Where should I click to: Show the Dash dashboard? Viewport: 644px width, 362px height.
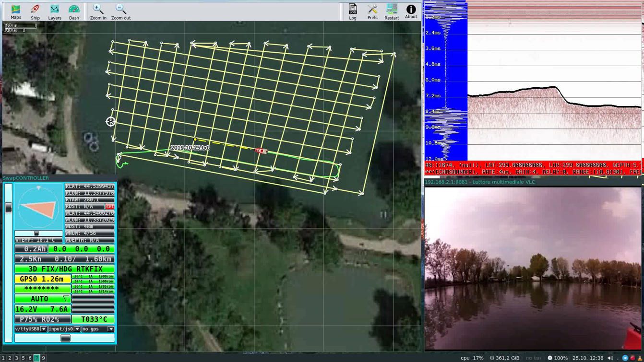tap(74, 12)
